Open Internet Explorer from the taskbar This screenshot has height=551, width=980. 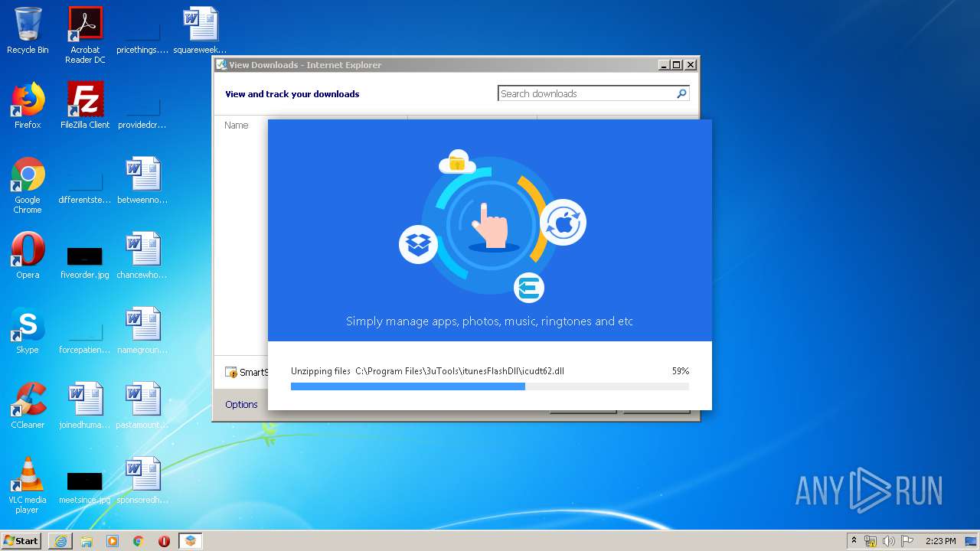pyautogui.click(x=60, y=541)
